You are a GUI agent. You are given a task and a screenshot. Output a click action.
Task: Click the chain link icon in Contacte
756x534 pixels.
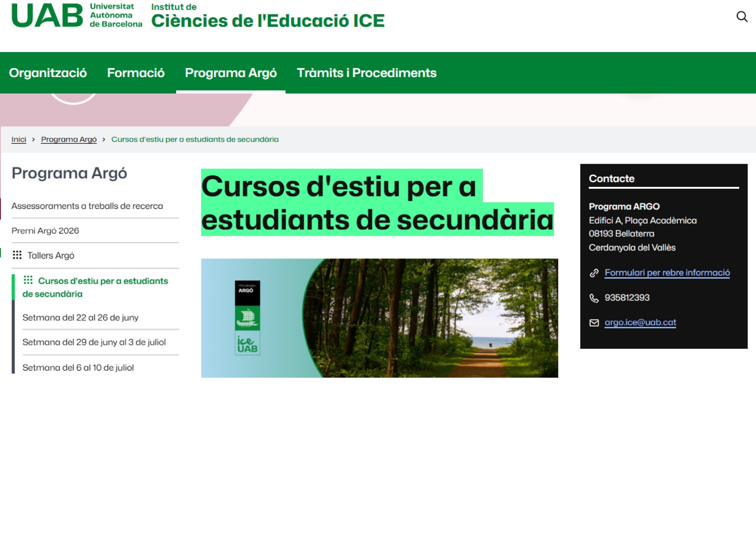(594, 273)
